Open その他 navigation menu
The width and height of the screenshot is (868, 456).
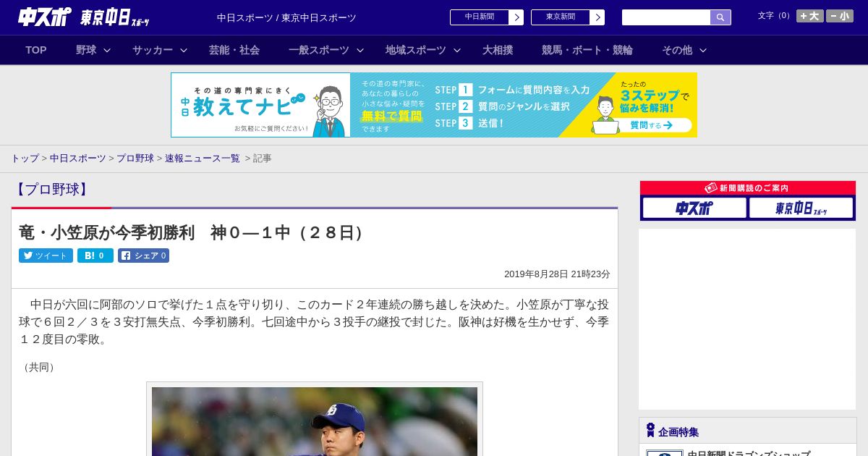[x=677, y=50]
